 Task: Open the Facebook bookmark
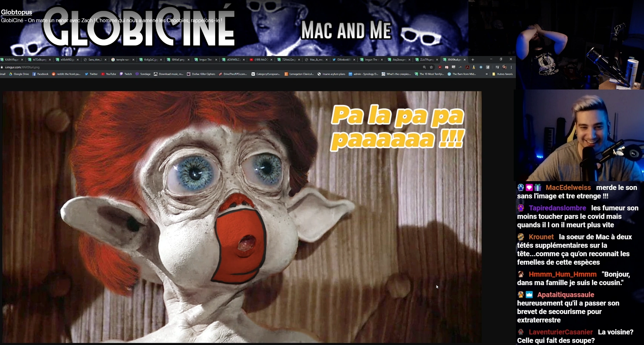[40, 74]
